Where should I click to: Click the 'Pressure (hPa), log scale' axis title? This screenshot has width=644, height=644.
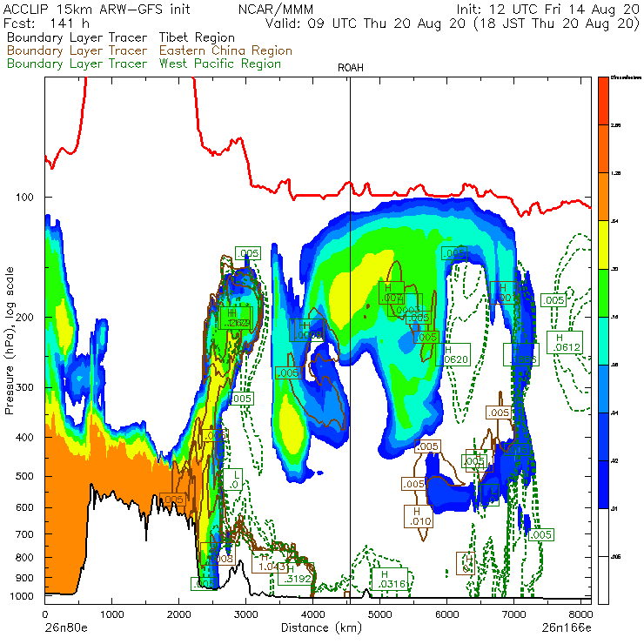click(x=10, y=340)
